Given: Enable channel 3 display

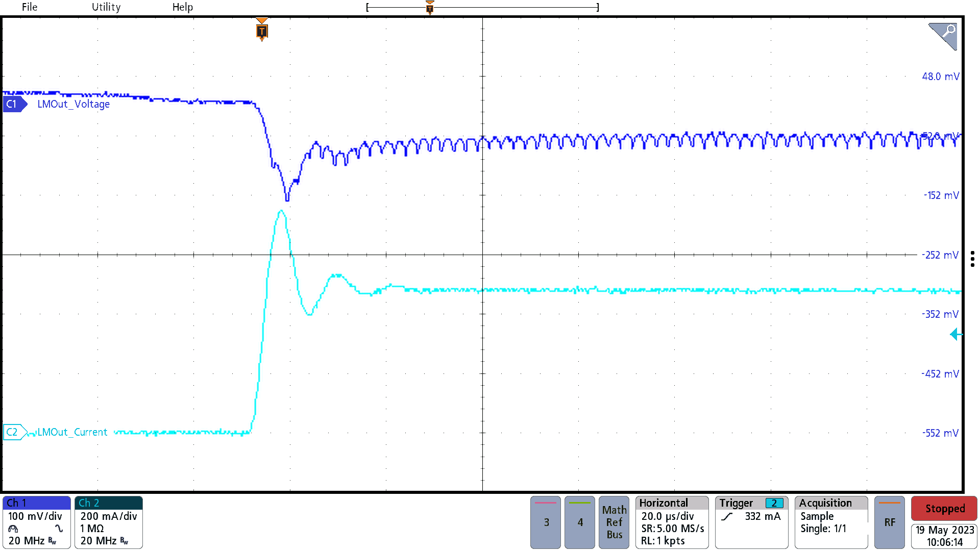Looking at the screenshot, I should click(x=545, y=522).
